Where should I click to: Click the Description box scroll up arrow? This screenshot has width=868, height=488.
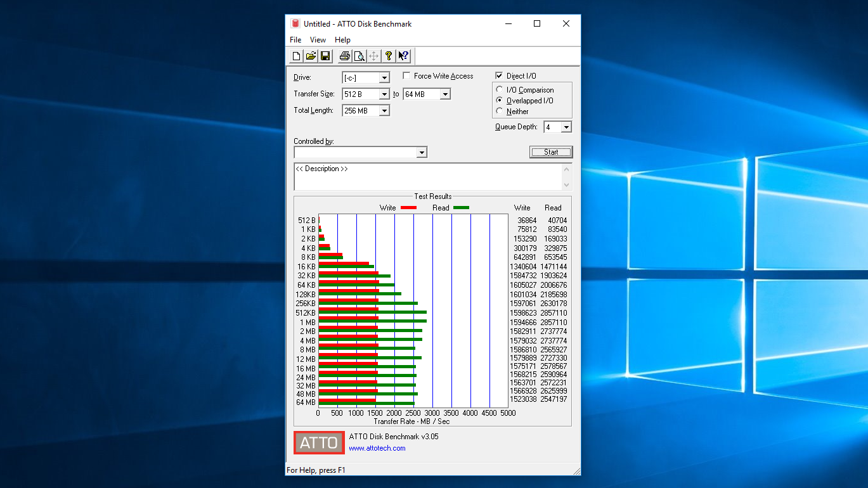click(x=567, y=169)
